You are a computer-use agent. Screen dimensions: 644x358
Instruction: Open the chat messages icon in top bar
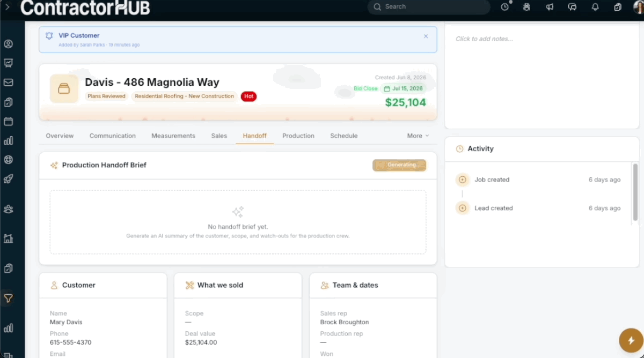pyautogui.click(x=572, y=7)
